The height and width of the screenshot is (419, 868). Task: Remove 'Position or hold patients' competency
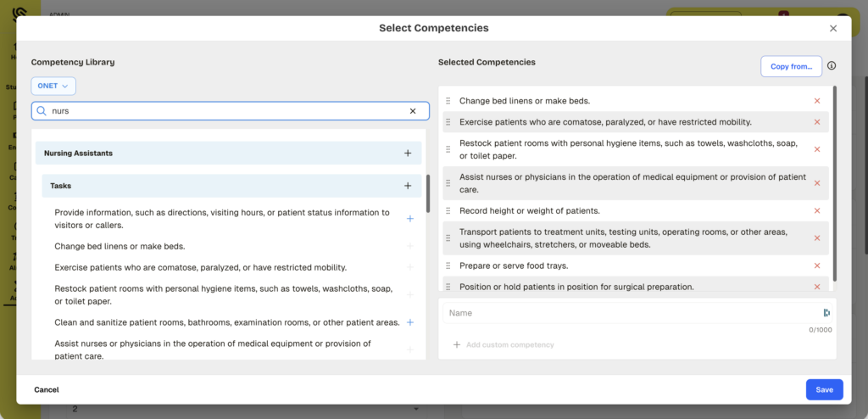point(817,287)
